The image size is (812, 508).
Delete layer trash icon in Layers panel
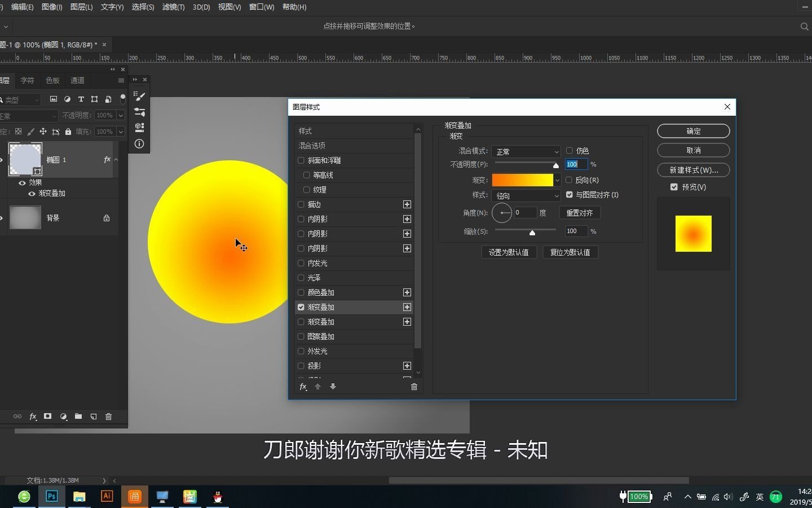click(109, 417)
